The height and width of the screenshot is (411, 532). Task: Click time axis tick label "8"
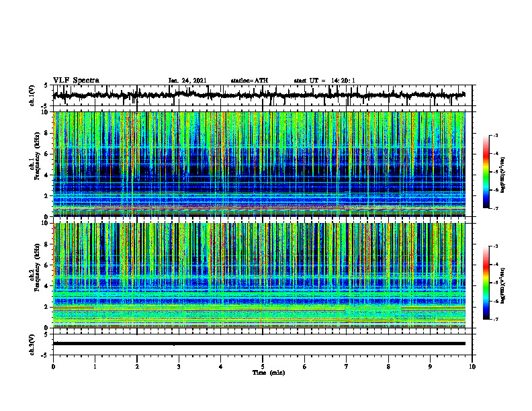point(388,367)
